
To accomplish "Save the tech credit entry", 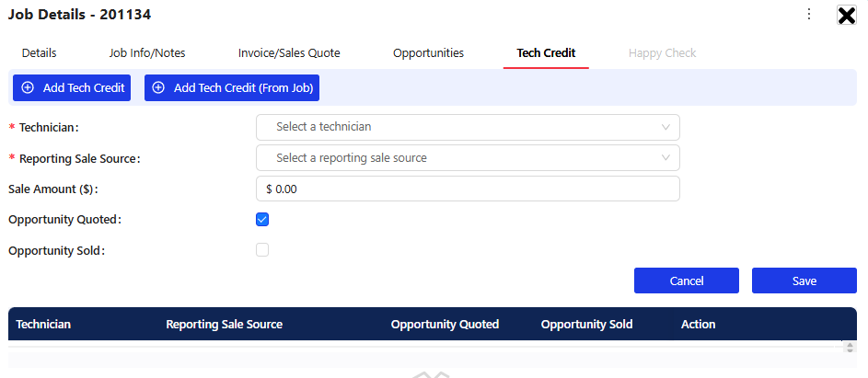I will point(804,281).
